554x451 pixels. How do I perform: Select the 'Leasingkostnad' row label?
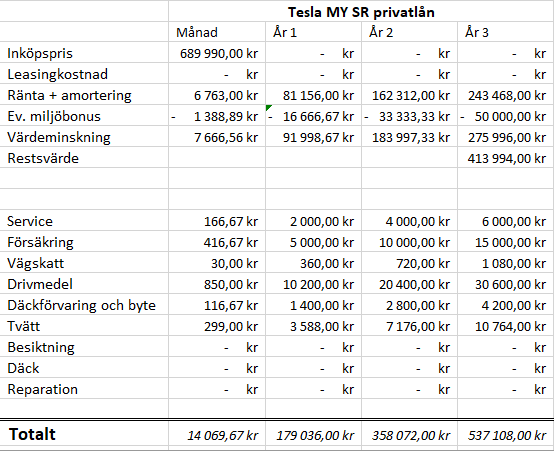[x=84, y=74]
